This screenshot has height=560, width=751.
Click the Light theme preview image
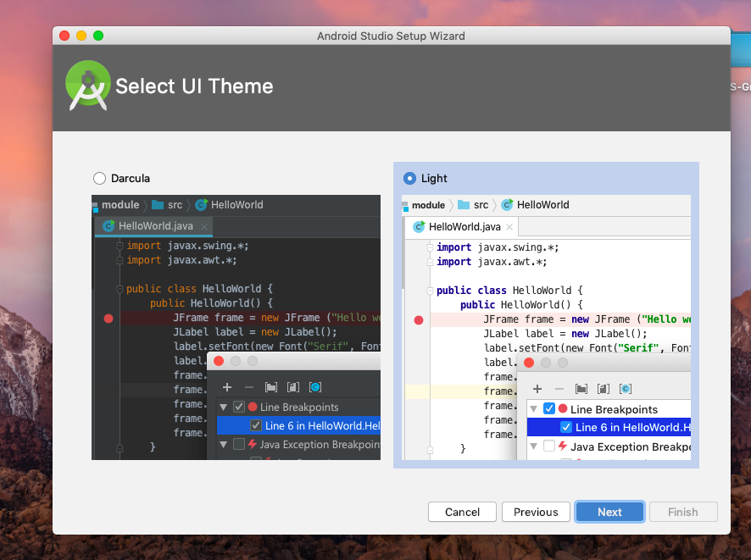pyautogui.click(x=547, y=327)
